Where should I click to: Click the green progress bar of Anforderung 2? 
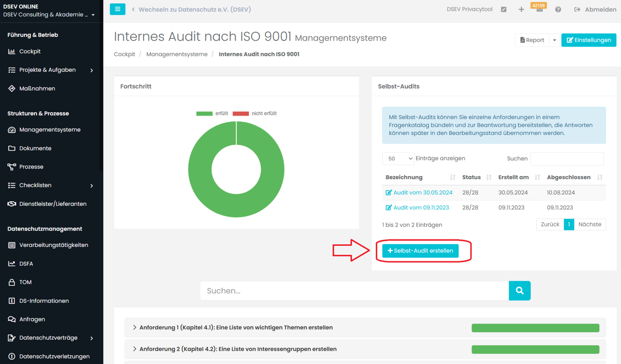[x=535, y=349]
